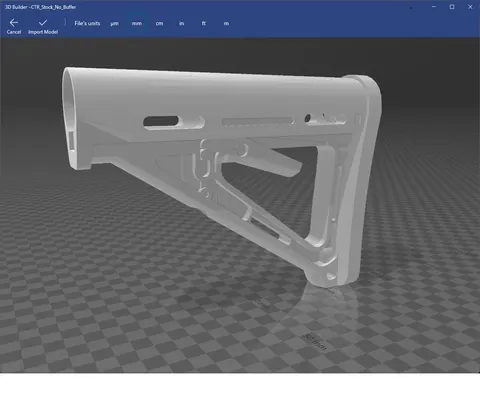This screenshot has width=480, height=399.
Task: Click the Cancel back arrow icon
Action: [x=14, y=23]
